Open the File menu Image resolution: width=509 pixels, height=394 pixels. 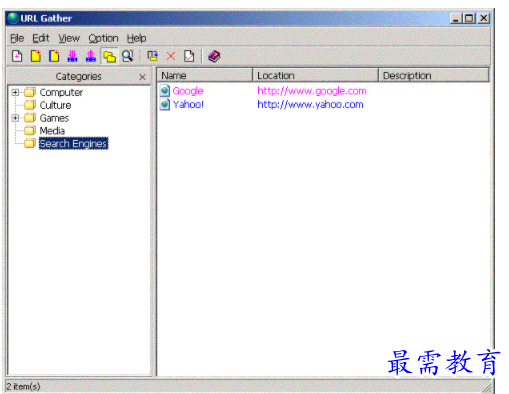coord(17,38)
